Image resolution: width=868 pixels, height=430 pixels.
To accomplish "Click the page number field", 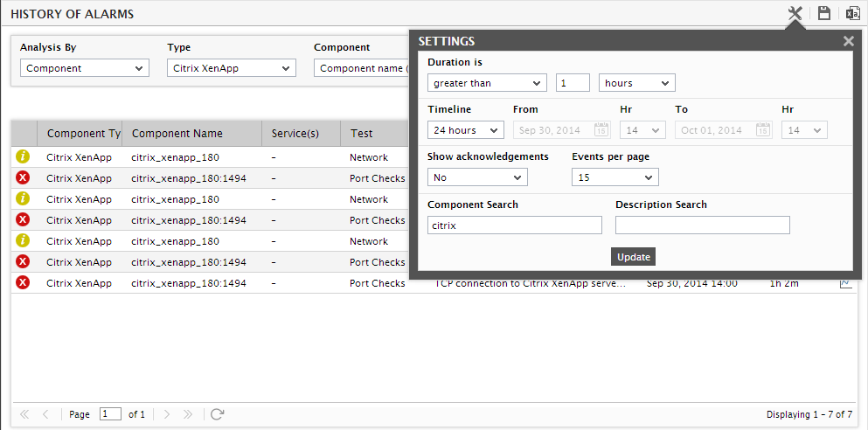I will coord(110,414).
